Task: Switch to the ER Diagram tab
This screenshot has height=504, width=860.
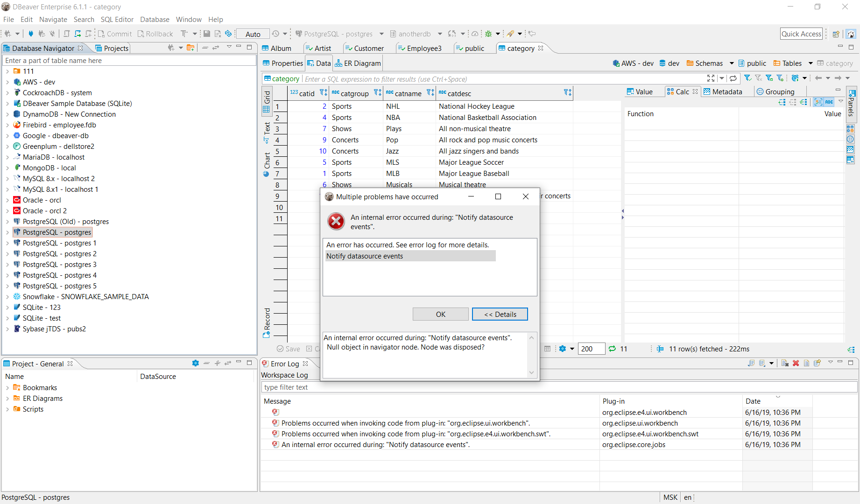Action: coord(358,63)
